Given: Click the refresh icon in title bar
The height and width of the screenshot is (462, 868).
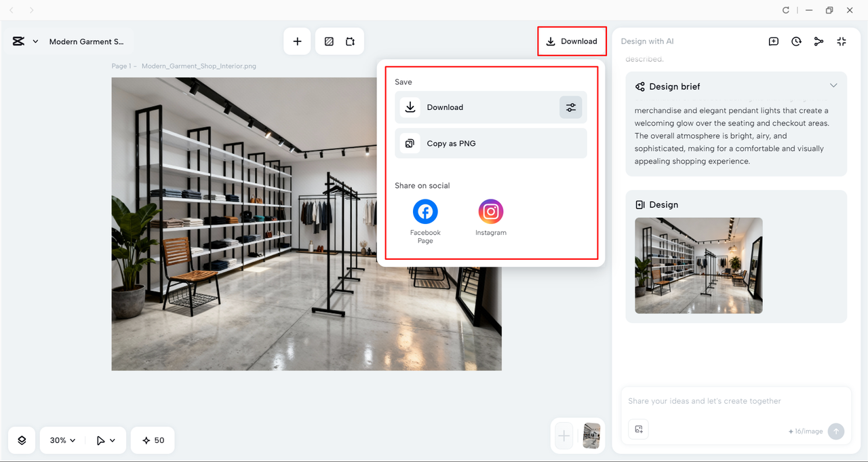Looking at the screenshot, I should (786, 10).
